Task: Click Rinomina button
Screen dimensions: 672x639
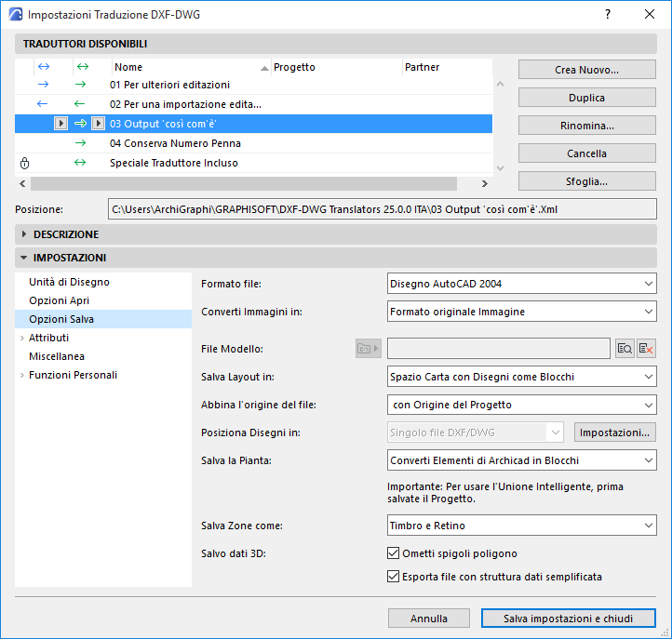Action: [586, 126]
